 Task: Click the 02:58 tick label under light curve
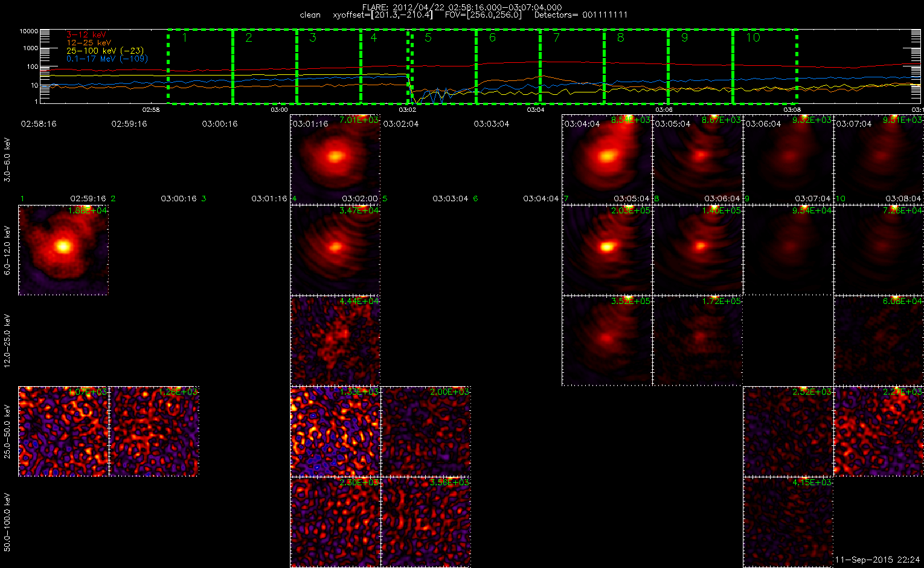click(150, 110)
